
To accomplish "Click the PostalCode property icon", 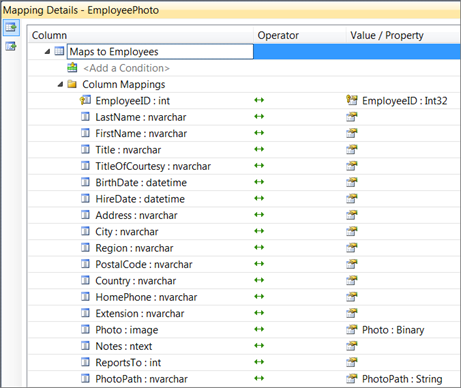I will point(352,264).
